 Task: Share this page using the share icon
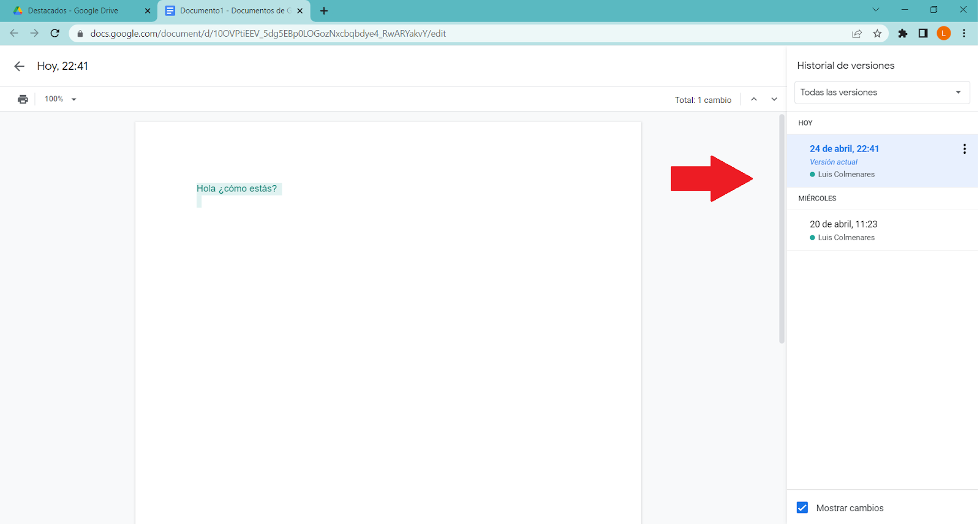point(857,34)
